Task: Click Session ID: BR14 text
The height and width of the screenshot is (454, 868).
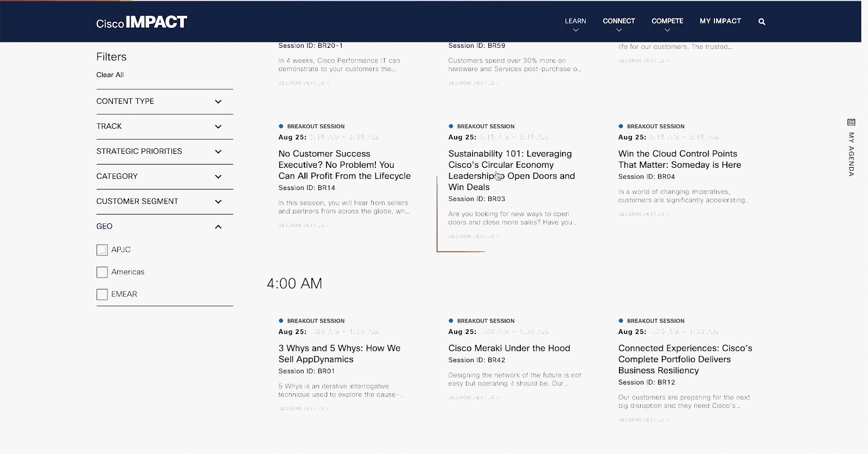Action: click(307, 188)
